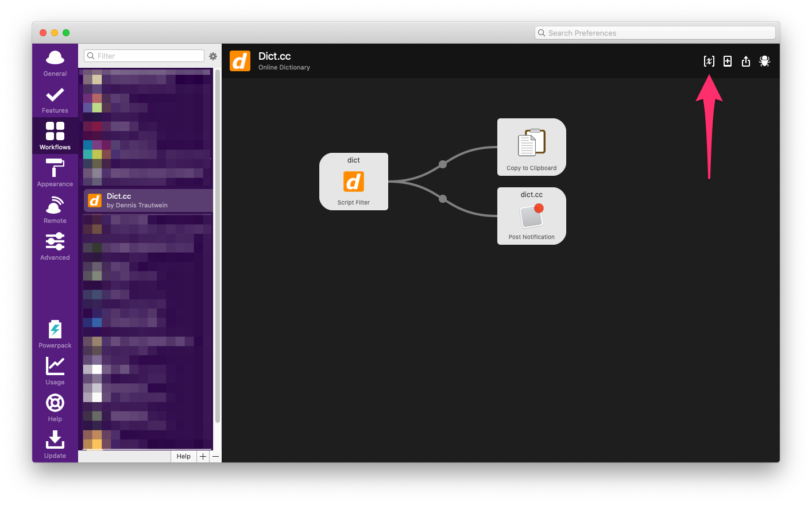Click the Online Dictionary subtitle

pos(284,67)
